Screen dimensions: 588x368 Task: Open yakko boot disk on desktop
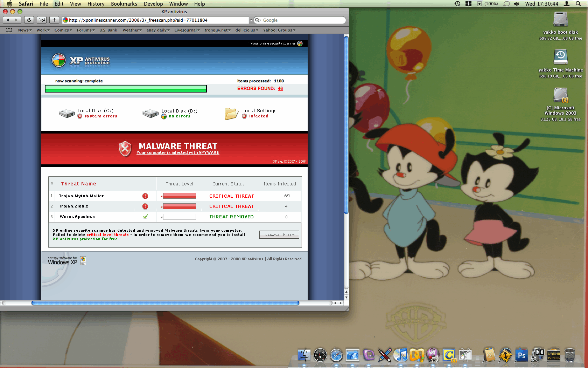point(560,19)
